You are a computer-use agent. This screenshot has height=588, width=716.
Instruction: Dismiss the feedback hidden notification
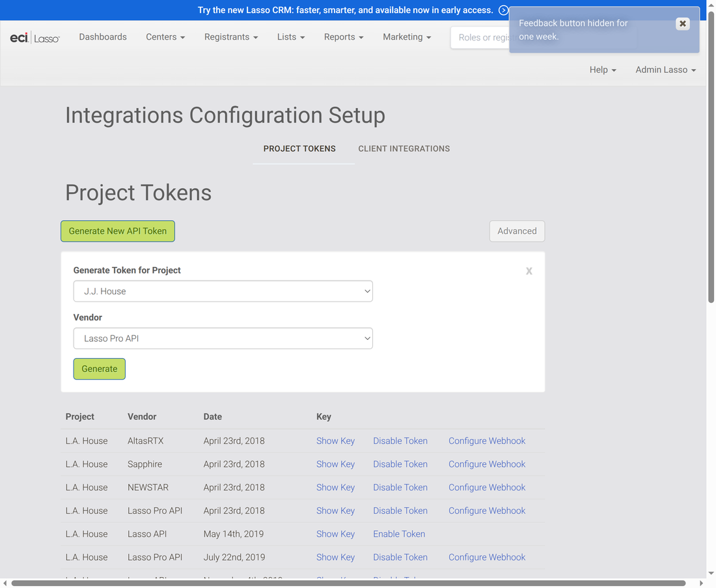(x=682, y=23)
